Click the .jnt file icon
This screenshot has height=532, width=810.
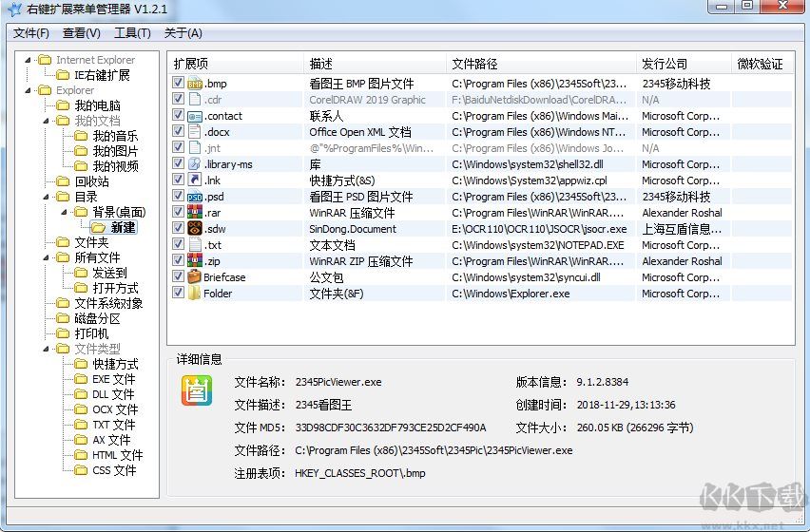(x=195, y=147)
